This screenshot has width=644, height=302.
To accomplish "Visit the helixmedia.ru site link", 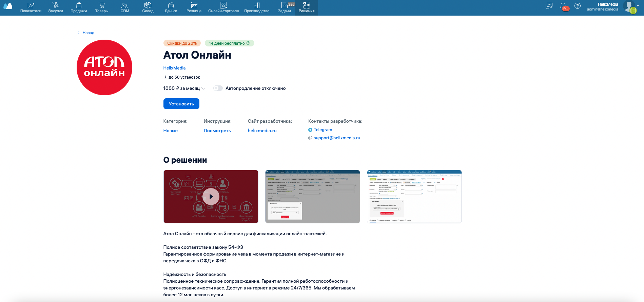I will point(262,131).
